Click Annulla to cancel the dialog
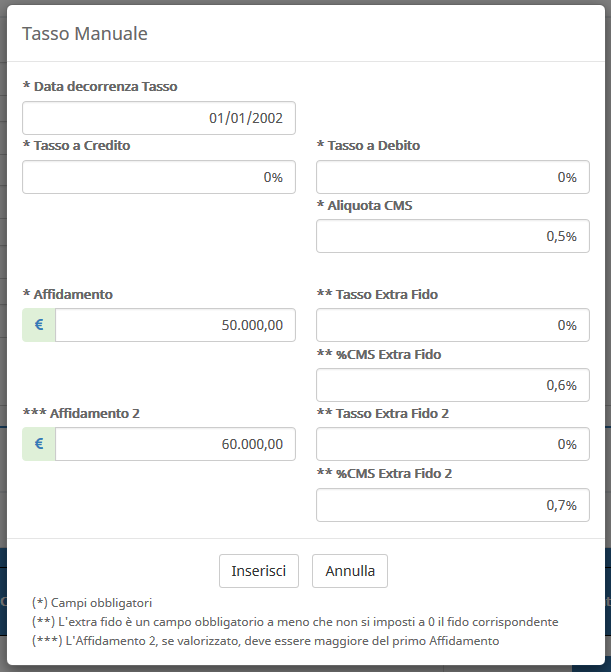The width and height of the screenshot is (611, 672). point(350,571)
